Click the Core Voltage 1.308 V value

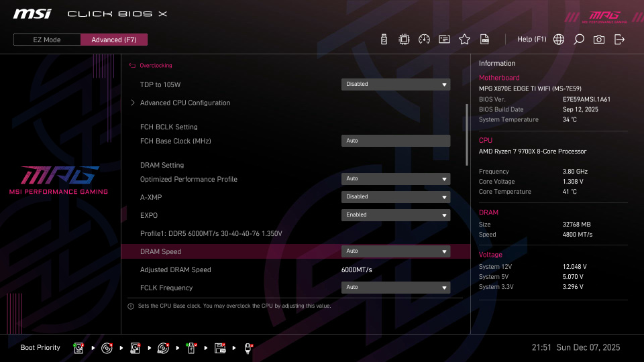(573, 182)
